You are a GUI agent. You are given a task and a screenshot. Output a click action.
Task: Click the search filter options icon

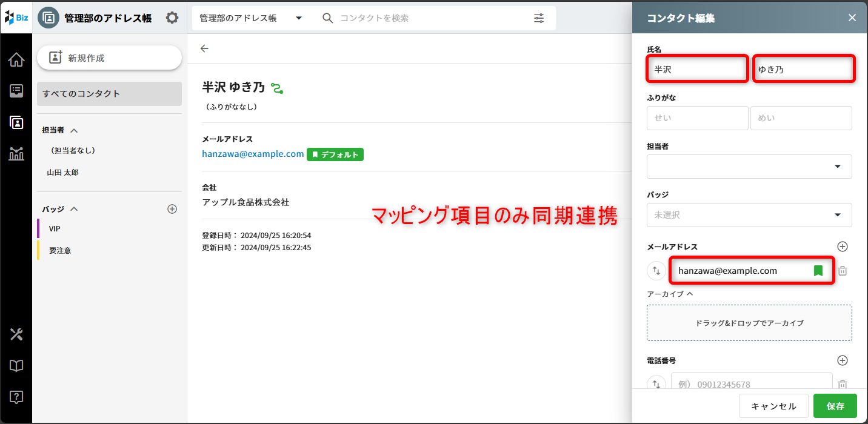539,18
